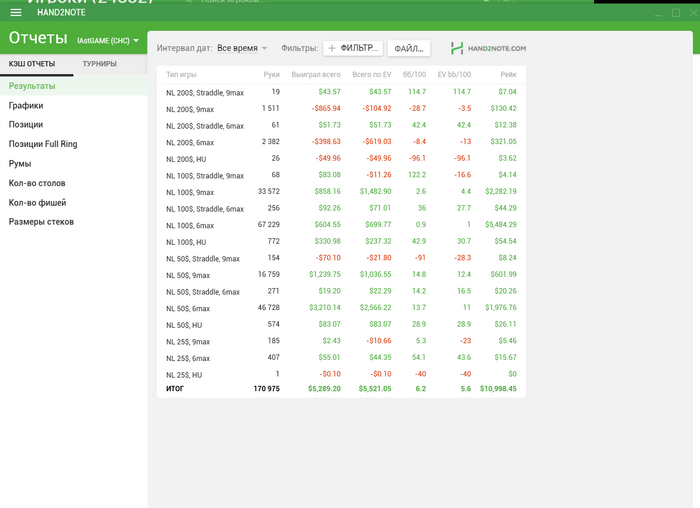Select the NL 50$, 9max row
700x508 pixels.
pyautogui.click(x=341, y=275)
